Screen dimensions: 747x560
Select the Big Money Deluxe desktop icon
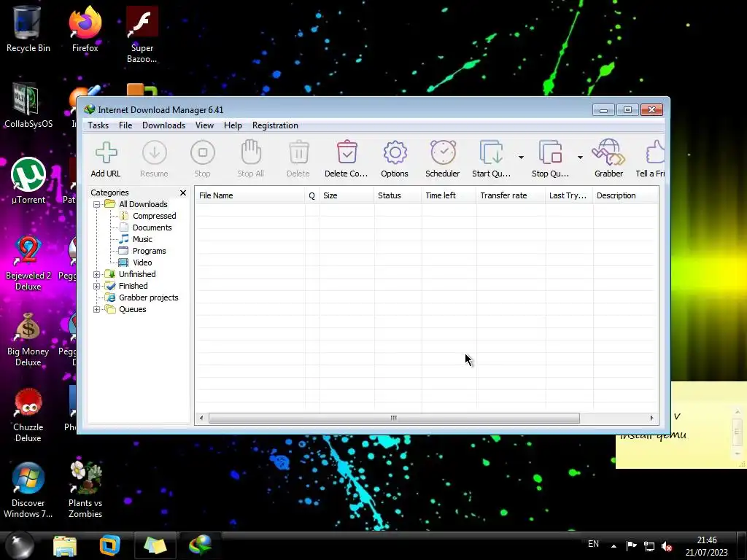coord(28,339)
